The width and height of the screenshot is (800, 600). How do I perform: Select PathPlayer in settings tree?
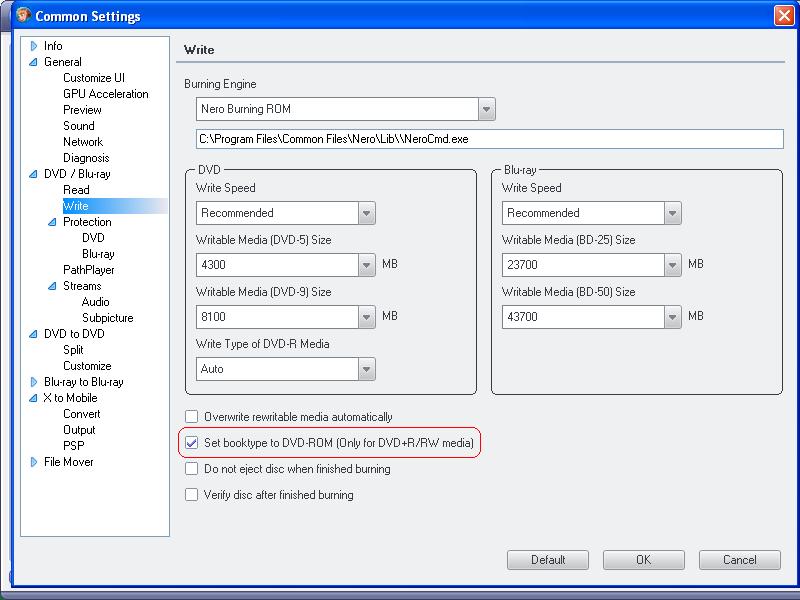pyautogui.click(x=89, y=270)
